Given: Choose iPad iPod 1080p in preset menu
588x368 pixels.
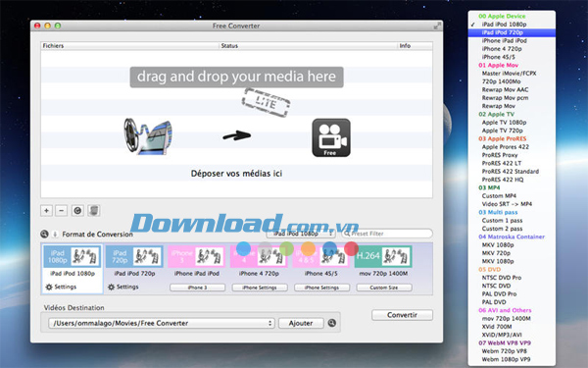Looking at the screenshot, I should pyautogui.click(x=512, y=25).
